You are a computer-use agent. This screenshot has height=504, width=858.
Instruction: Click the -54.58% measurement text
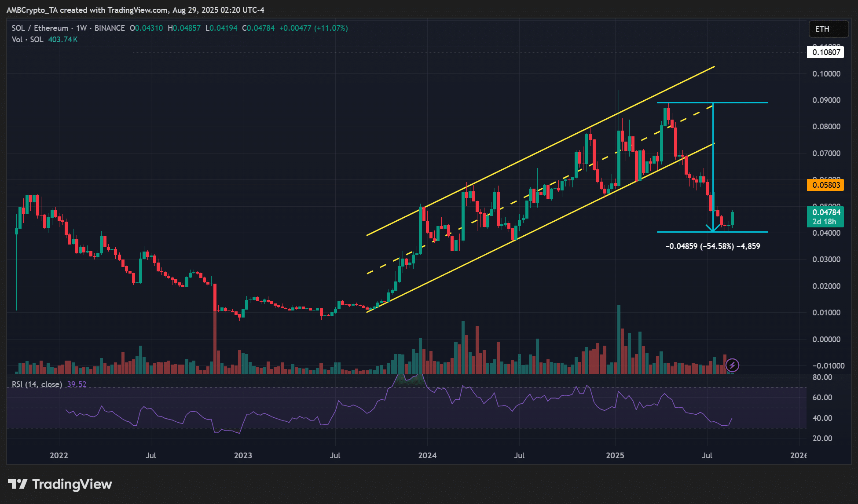click(x=717, y=246)
